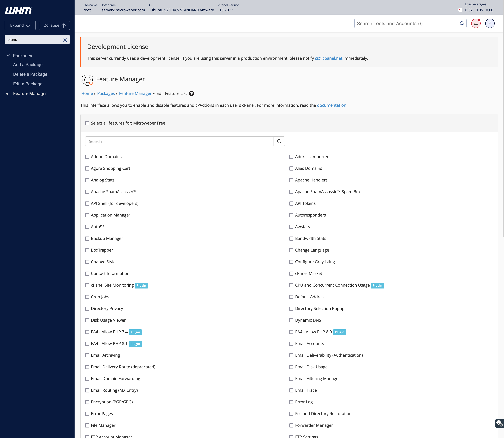Check Select all features for Microweber Free
504x438 pixels.
(x=87, y=123)
